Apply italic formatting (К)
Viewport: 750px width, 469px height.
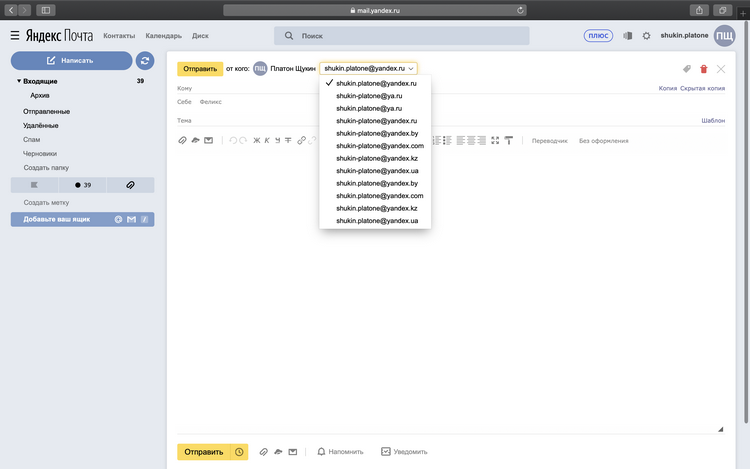(267, 141)
